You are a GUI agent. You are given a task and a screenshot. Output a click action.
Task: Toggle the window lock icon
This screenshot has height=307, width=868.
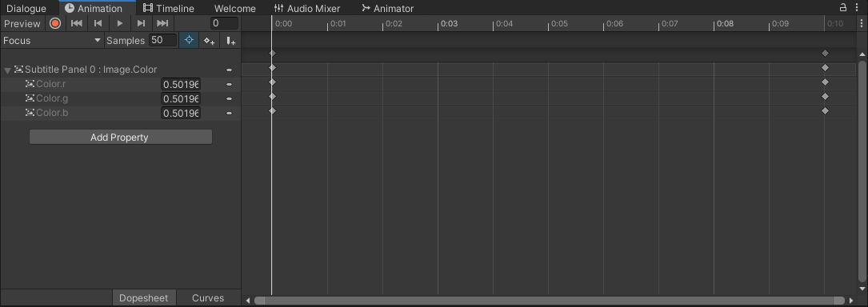point(843,7)
